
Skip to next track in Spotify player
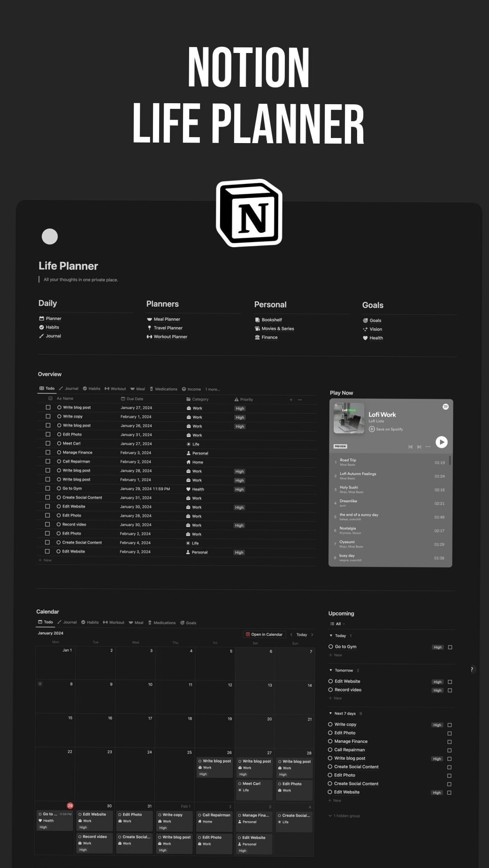pyautogui.click(x=419, y=447)
